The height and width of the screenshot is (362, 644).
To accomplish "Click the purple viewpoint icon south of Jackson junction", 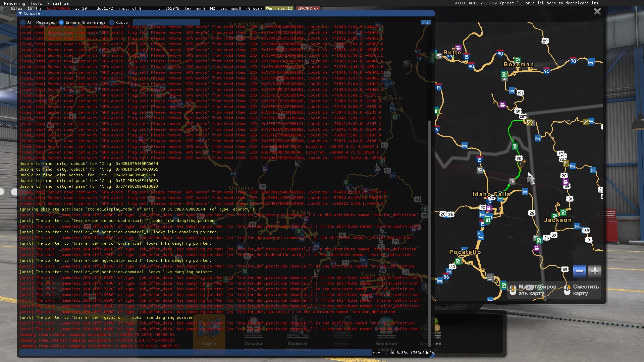I will pos(536,248).
